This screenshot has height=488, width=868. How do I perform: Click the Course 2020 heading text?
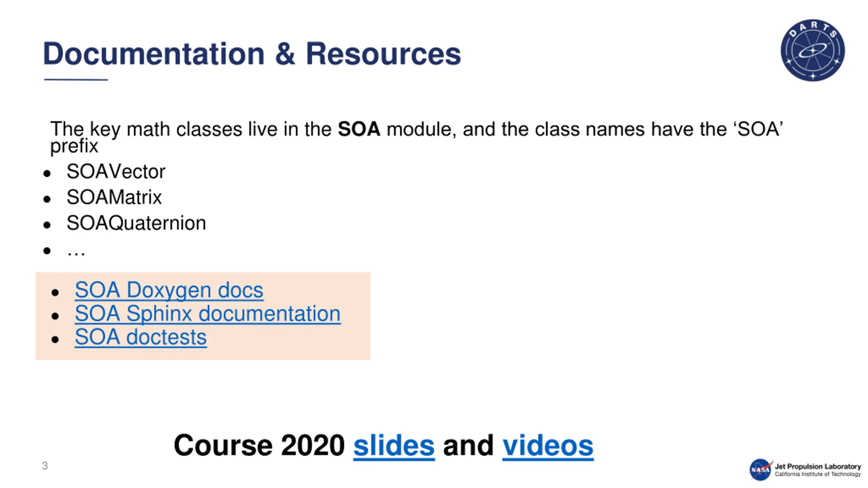(259, 445)
